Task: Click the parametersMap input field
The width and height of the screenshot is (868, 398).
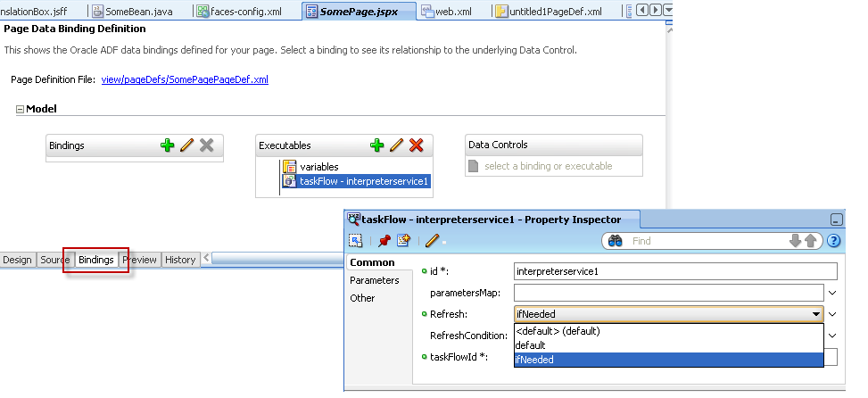Action: [x=669, y=293]
